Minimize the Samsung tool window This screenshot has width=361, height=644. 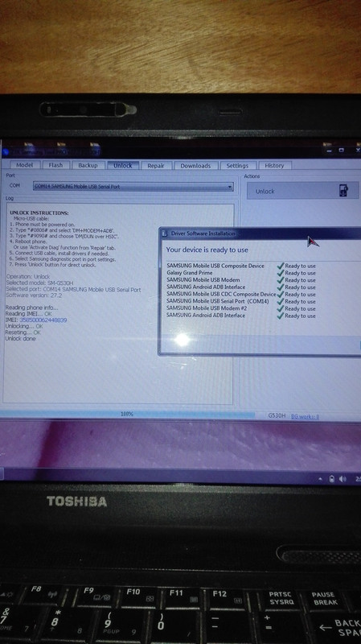[x=329, y=151]
